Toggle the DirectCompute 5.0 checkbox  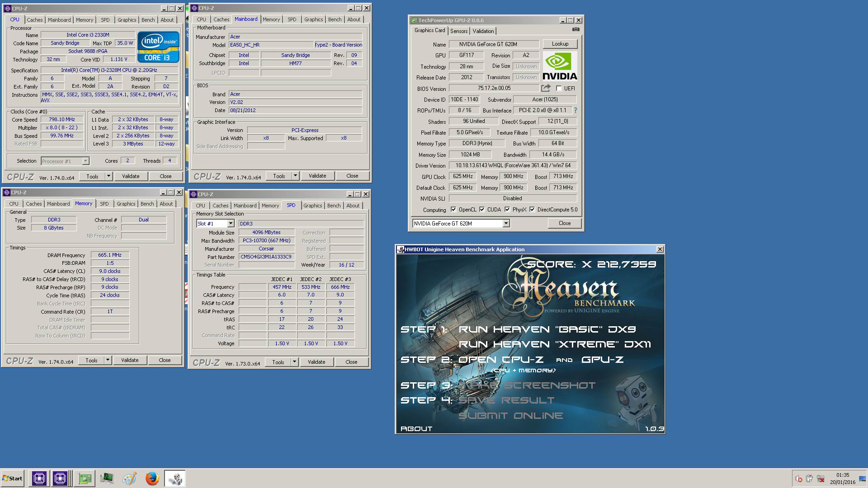pos(532,210)
